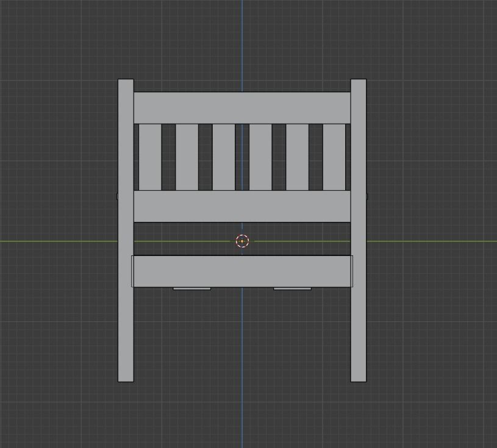Select the right vertical post of the chair

(358, 230)
